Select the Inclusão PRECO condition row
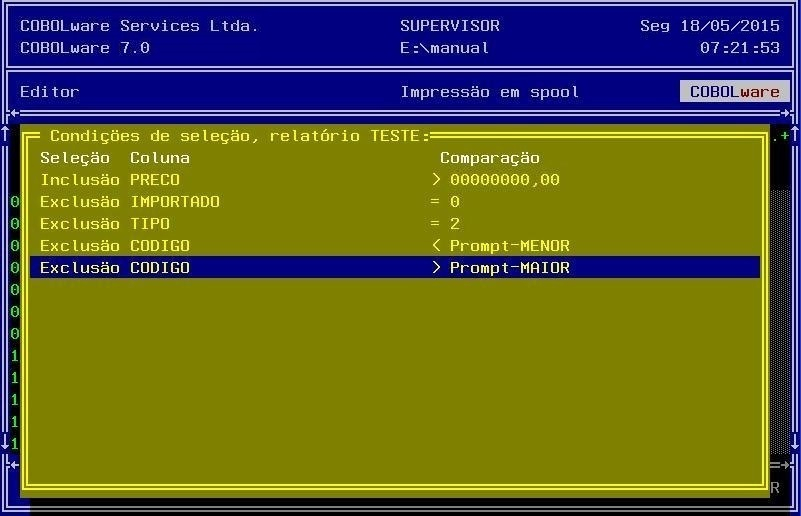 [395, 180]
